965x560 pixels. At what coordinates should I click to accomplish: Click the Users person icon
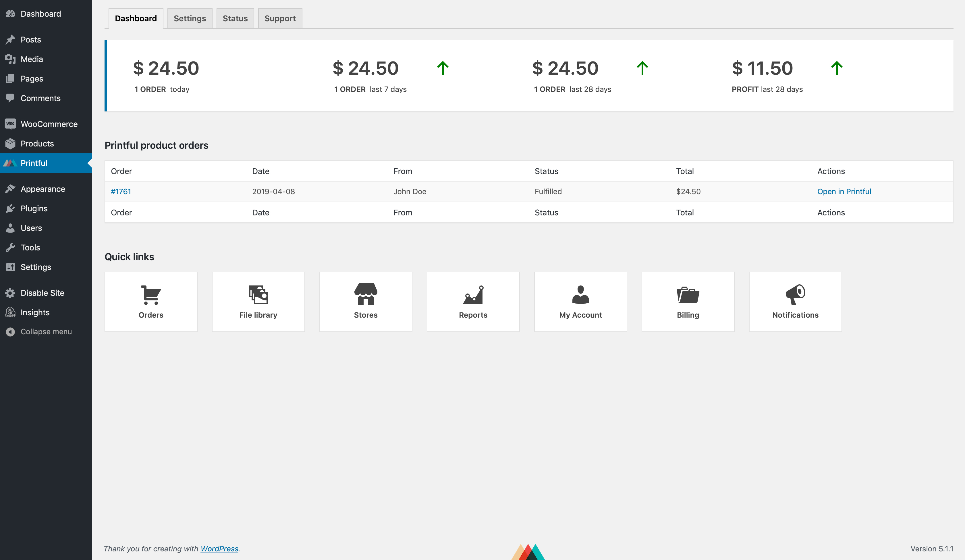(10, 228)
